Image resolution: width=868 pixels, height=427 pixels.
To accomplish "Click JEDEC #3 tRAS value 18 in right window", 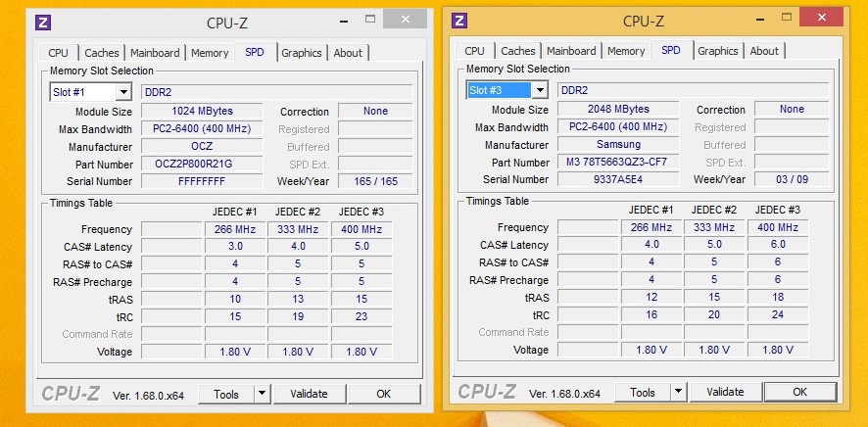I will [x=778, y=297].
